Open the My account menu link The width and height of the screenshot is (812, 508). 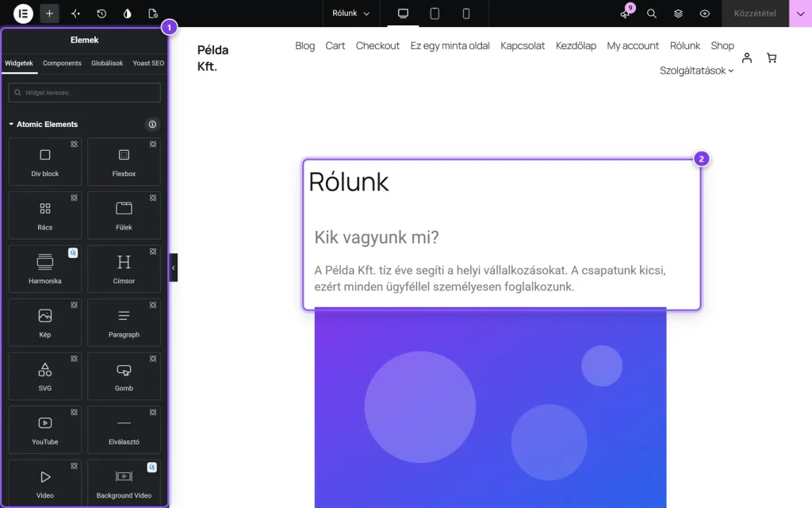(633, 45)
